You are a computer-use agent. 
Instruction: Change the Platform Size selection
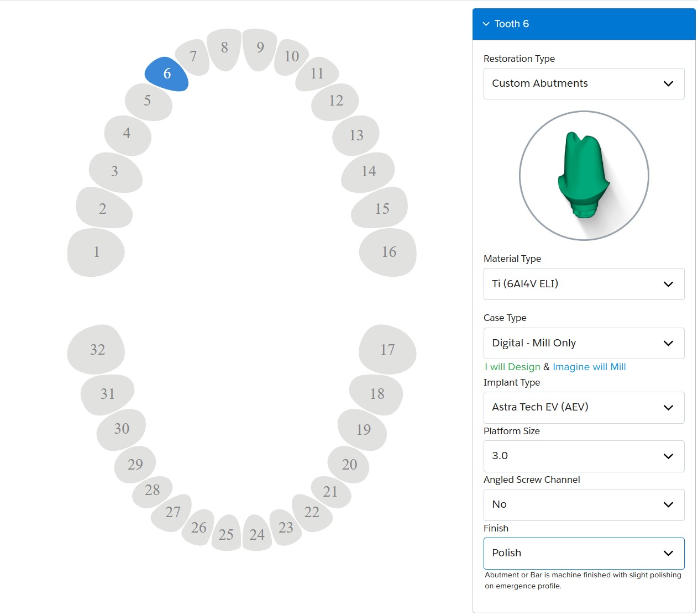coord(584,456)
